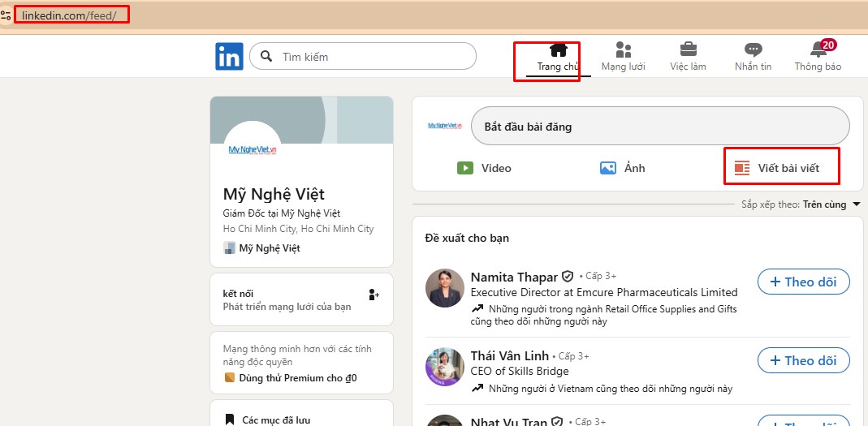This screenshot has height=426, width=868.
Task: Click the search magnifier icon
Action: [x=266, y=57]
